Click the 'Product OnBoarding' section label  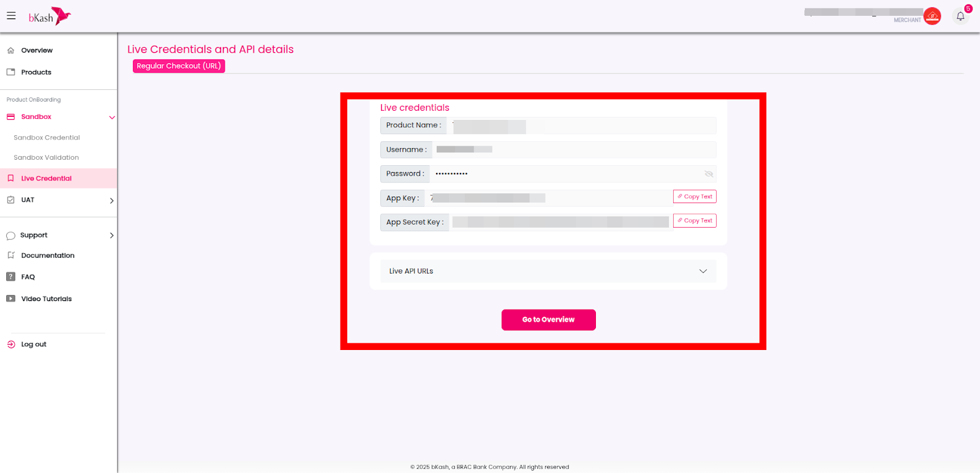[34, 100]
